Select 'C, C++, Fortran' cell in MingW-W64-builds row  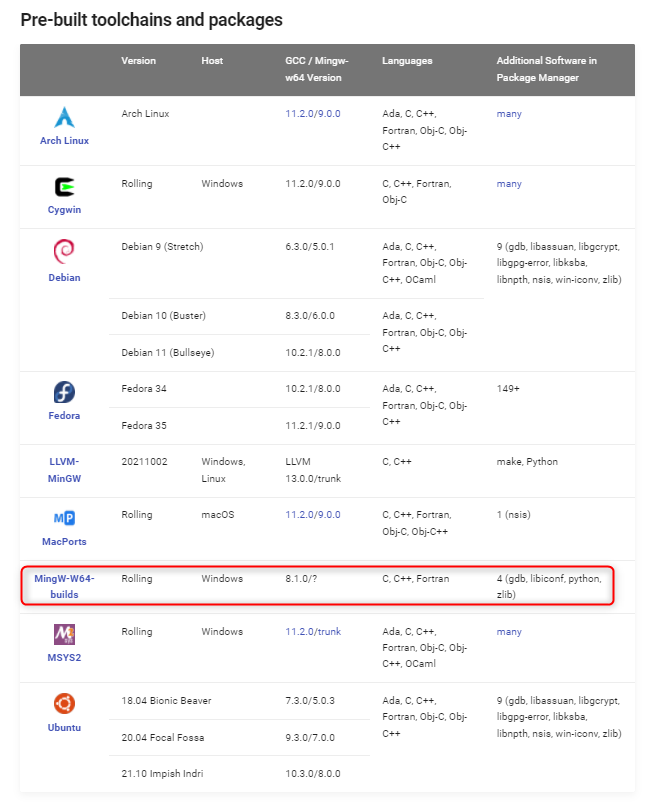pos(415,578)
